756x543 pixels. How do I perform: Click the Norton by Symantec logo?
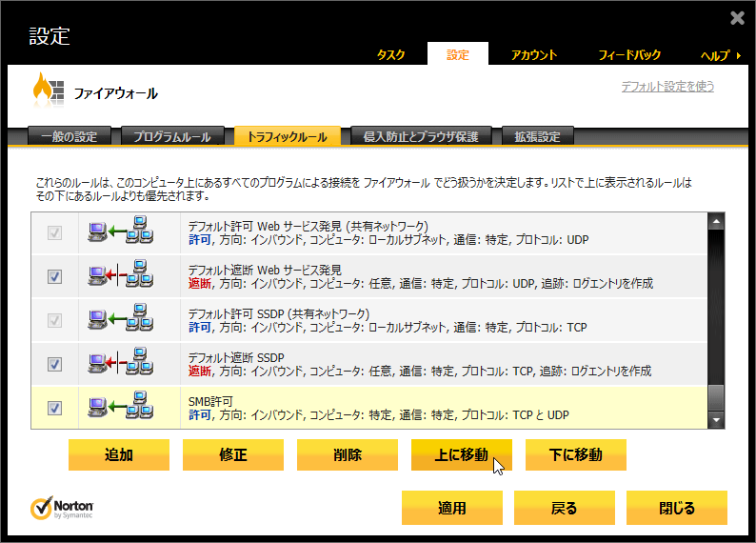(63, 507)
